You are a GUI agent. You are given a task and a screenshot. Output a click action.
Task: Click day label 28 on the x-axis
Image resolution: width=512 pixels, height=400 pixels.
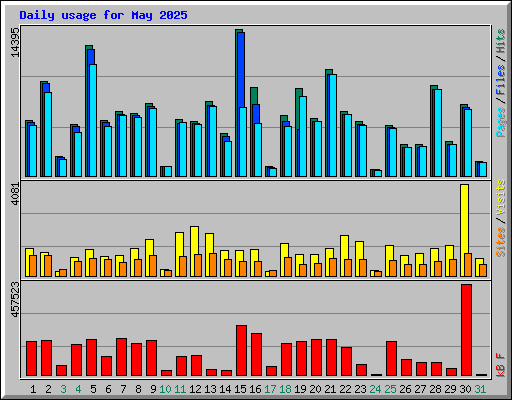(x=435, y=389)
